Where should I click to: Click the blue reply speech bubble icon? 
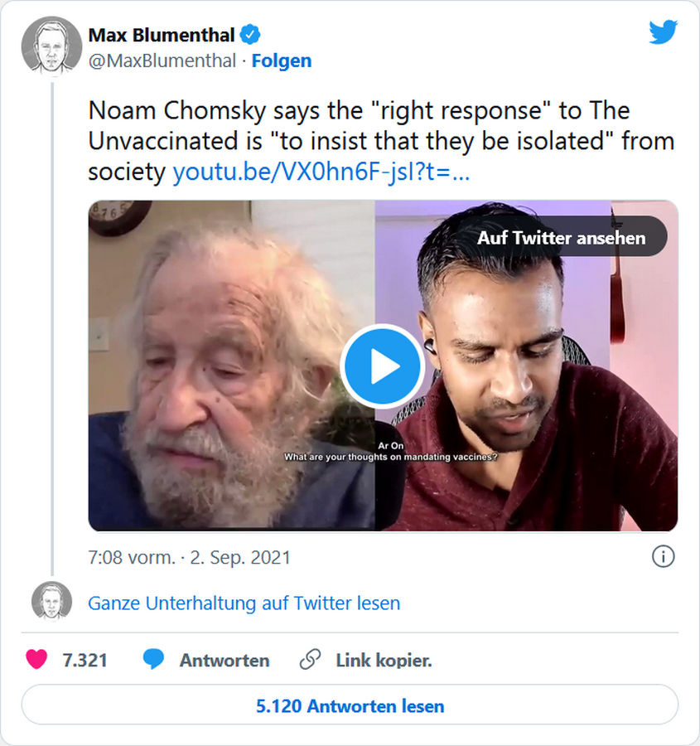(153, 660)
